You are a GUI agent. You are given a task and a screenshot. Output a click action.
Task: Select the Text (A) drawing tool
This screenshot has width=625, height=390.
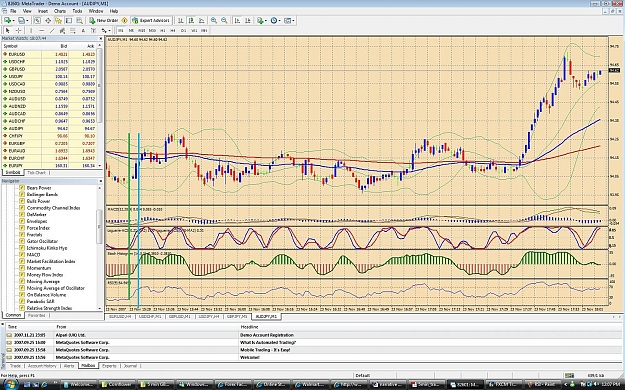(x=83, y=30)
